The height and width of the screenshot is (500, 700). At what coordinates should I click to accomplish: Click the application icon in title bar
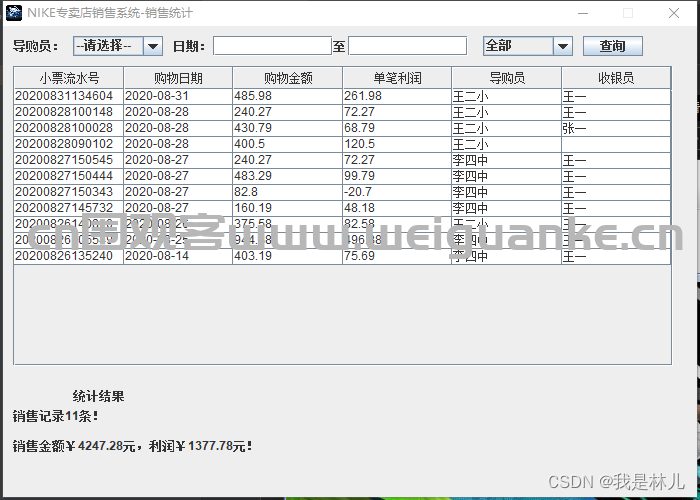point(14,12)
